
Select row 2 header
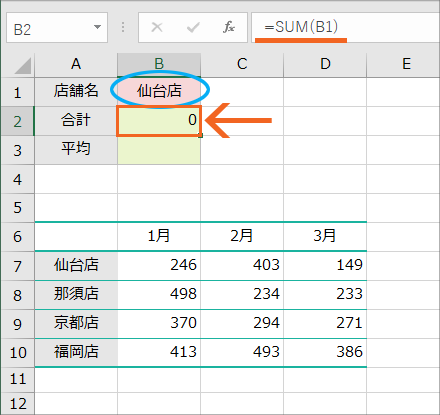pos(17,121)
